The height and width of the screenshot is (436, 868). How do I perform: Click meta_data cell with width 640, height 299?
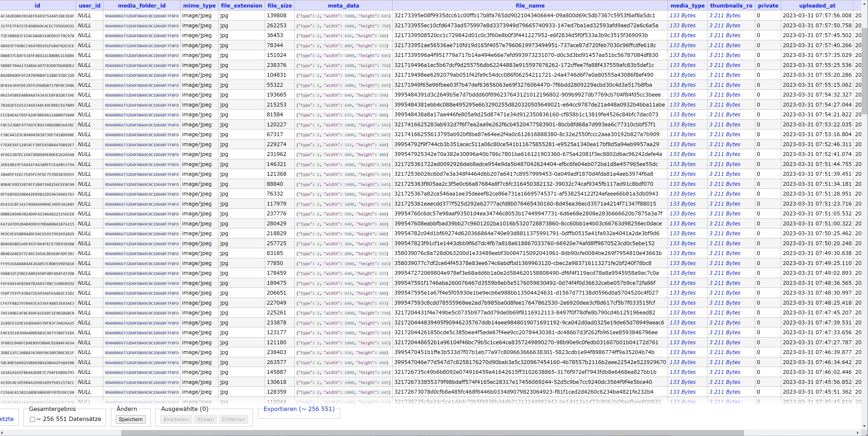pos(342,283)
